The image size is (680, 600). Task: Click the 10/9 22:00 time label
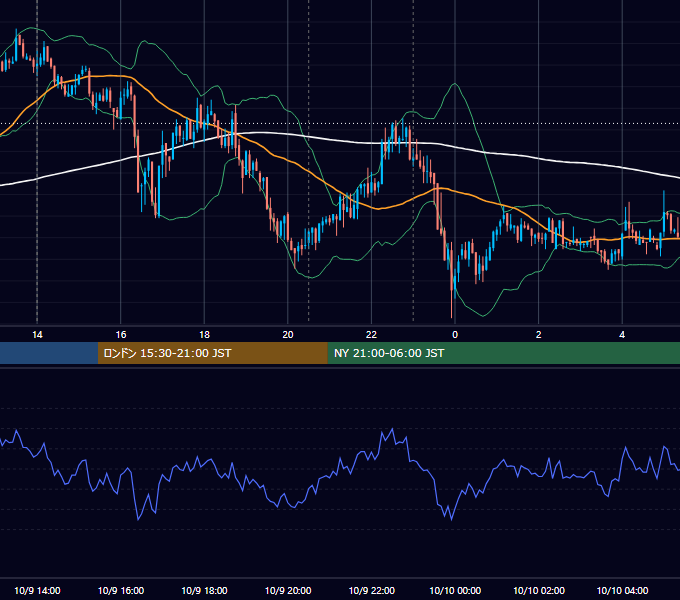click(x=372, y=590)
